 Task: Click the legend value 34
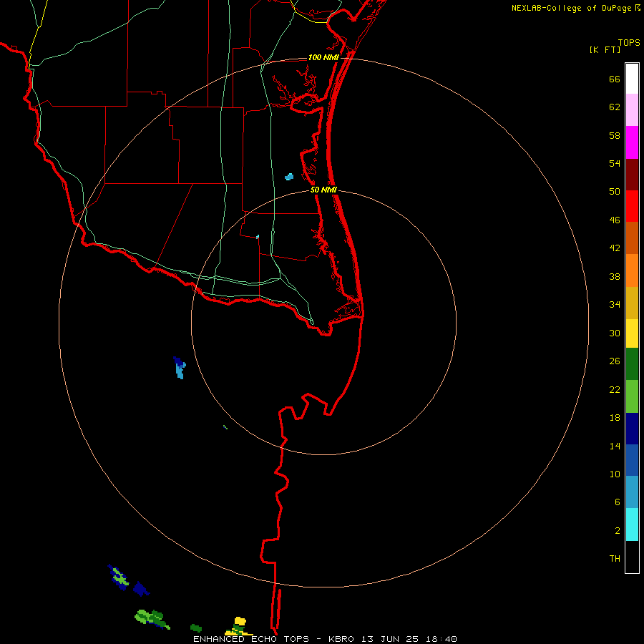click(615, 304)
